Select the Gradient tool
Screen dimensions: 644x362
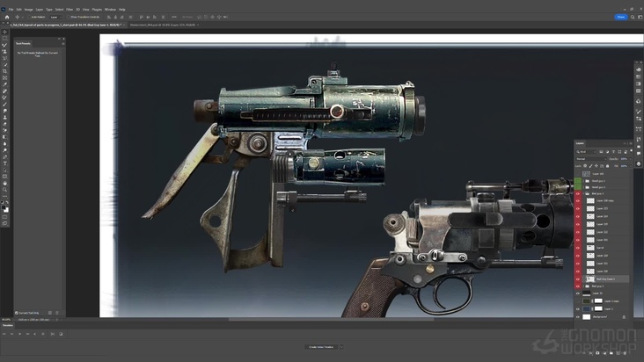[4, 136]
